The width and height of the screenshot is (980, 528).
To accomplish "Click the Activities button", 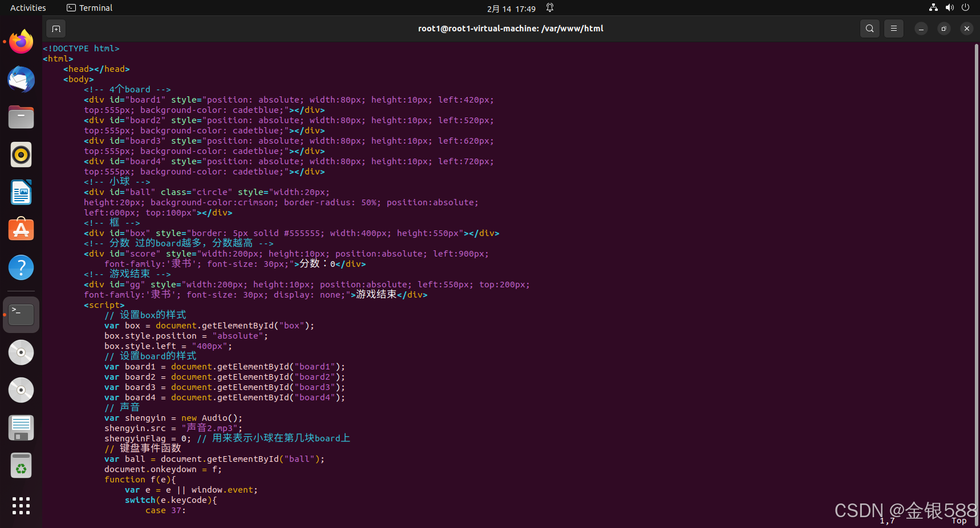I will 28,8.
